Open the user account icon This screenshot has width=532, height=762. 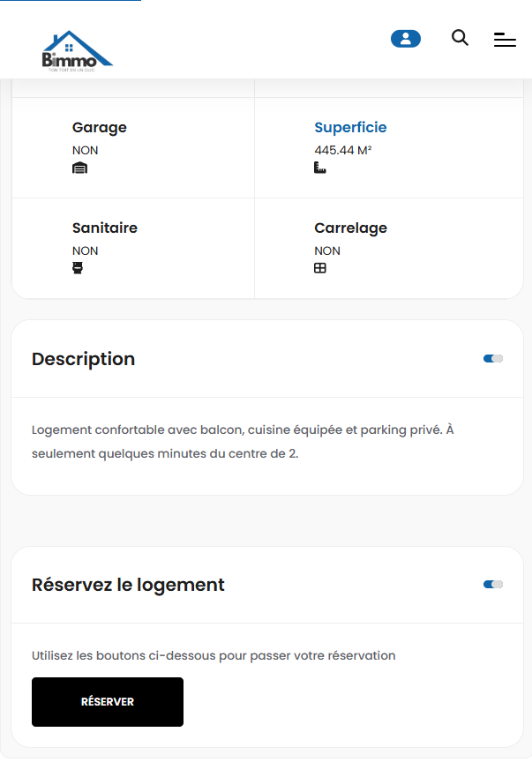(x=406, y=39)
